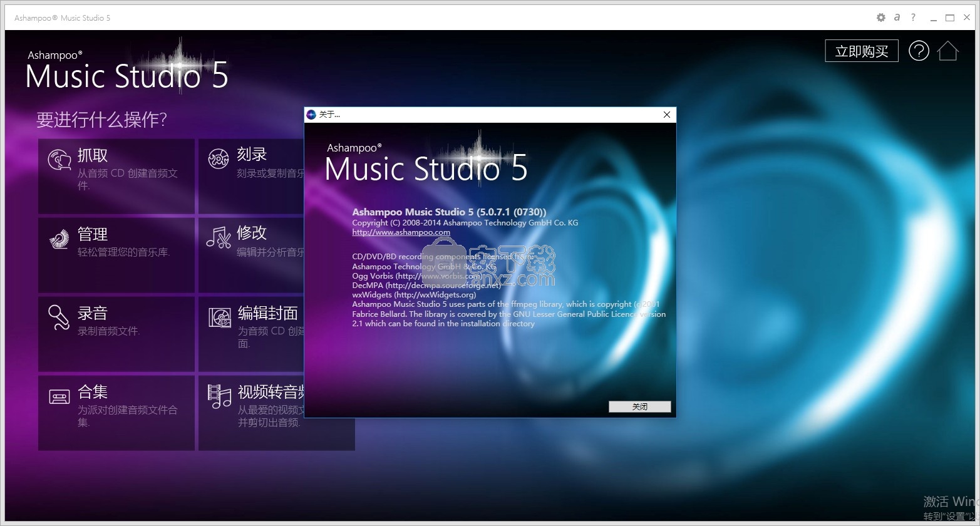The height and width of the screenshot is (526, 980).
Task: Click the text 为派对创建音频文件合集
Action: point(128,416)
